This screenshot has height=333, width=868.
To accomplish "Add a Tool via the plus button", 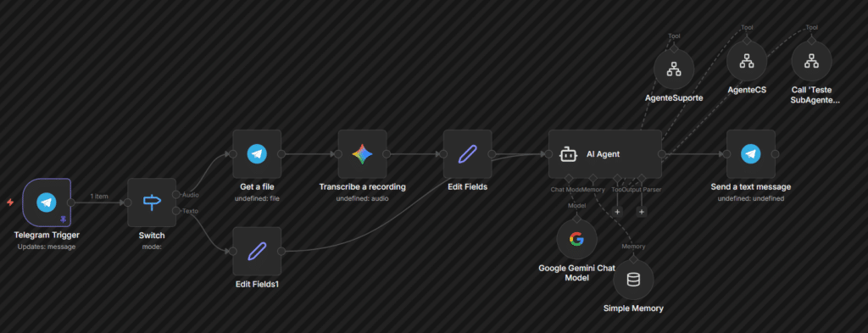I will coord(617,211).
